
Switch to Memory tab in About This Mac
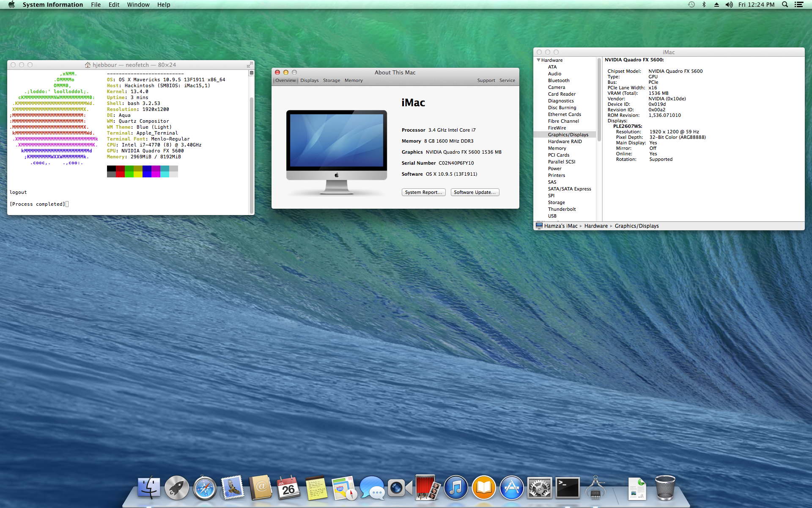click(x=354, y=80)
